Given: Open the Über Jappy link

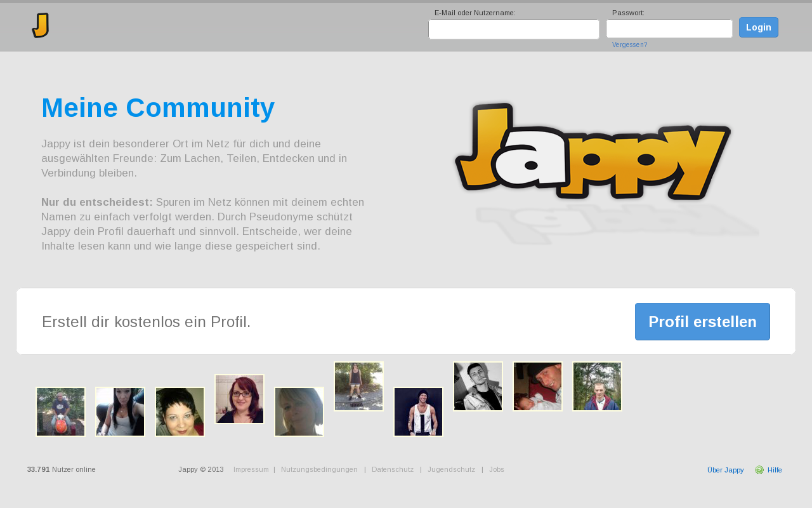Looking at the screenshot, I should [725, 470].
